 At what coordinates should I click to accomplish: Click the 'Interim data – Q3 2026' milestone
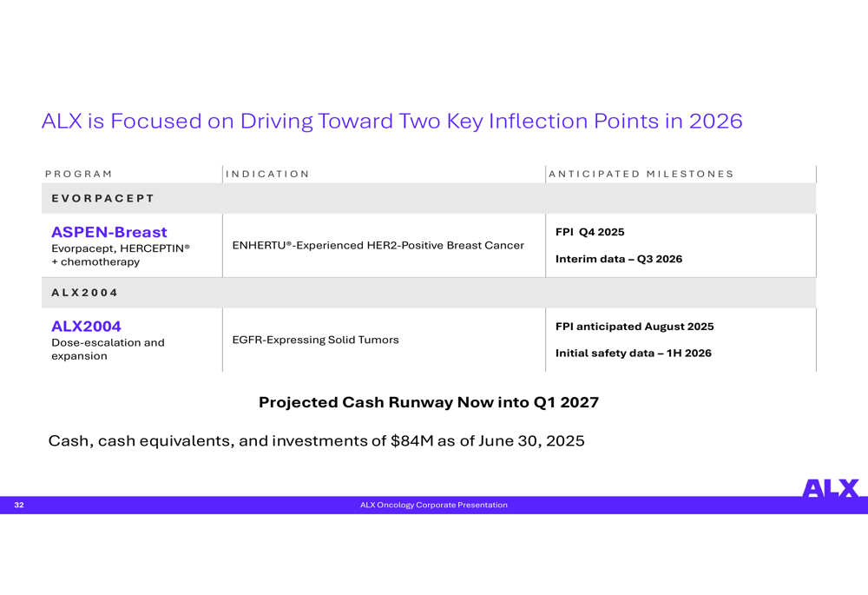(x=618, y=259)
